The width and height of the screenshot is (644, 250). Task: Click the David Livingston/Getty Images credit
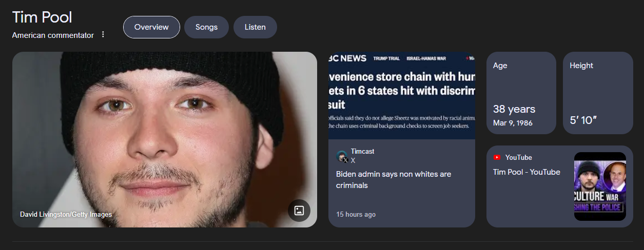click(66, 215)
